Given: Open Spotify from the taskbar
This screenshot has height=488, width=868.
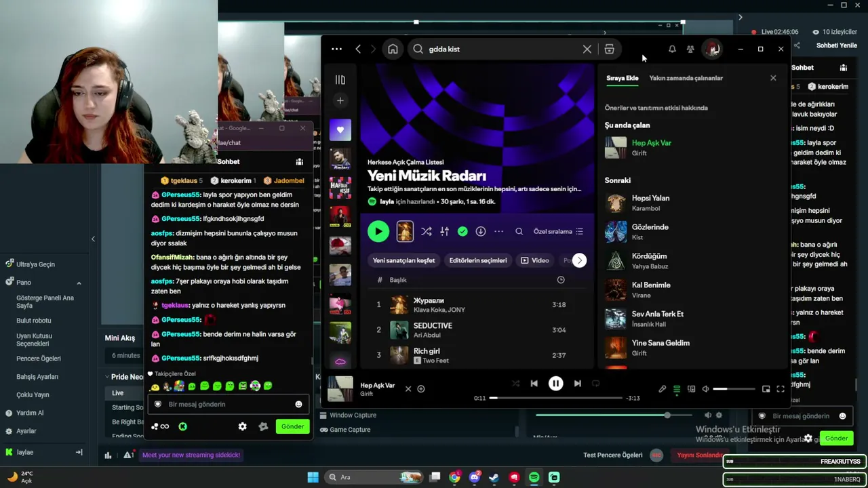Looking at the screenshot, I should pos(534,477).
